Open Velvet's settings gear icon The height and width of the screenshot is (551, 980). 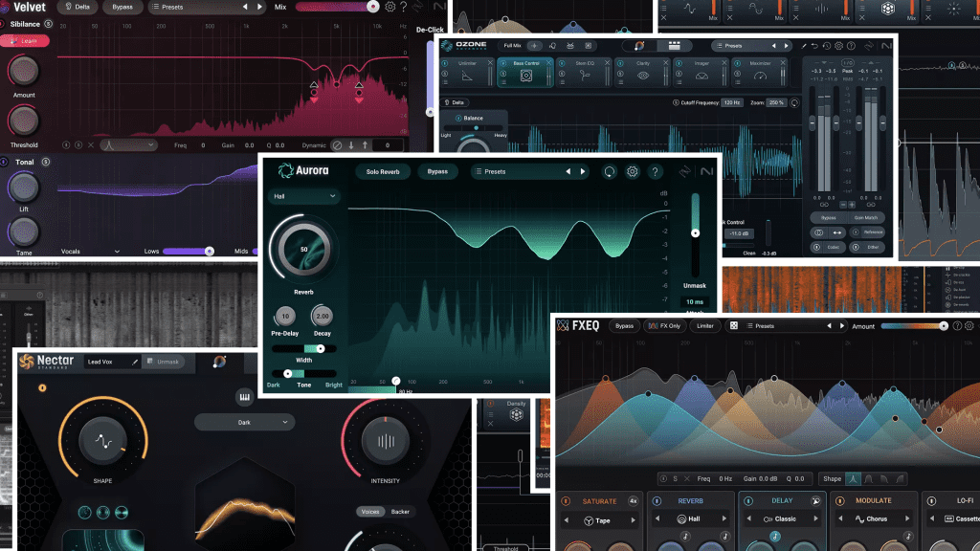tap(390, 7)
